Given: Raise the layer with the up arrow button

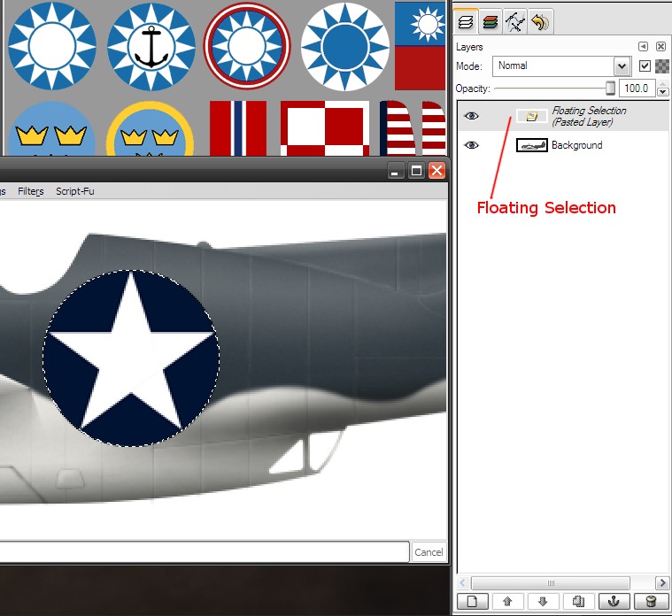Looking at the screenshot, I should click(508, 602).
